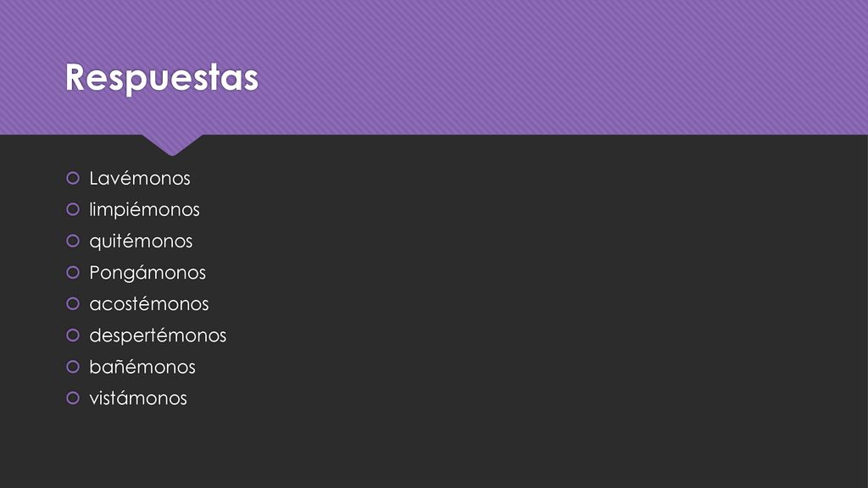Click the vistámonos text
The width and height of the screenshot is (868, 488).
coord(138,398)
